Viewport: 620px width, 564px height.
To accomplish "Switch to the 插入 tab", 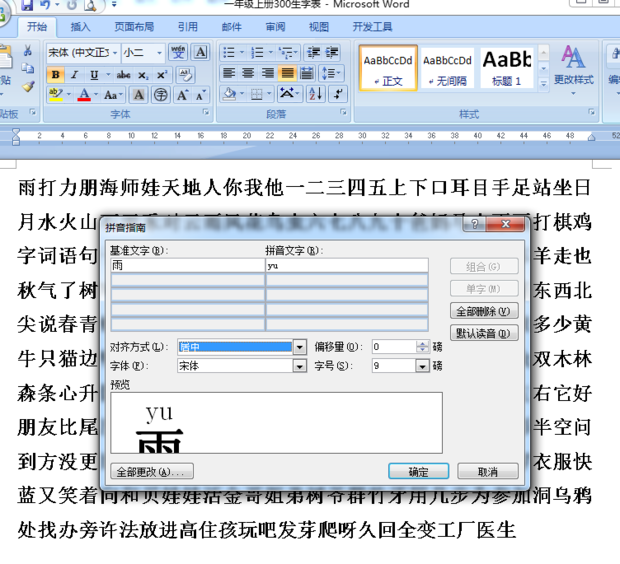I will 80,26.
